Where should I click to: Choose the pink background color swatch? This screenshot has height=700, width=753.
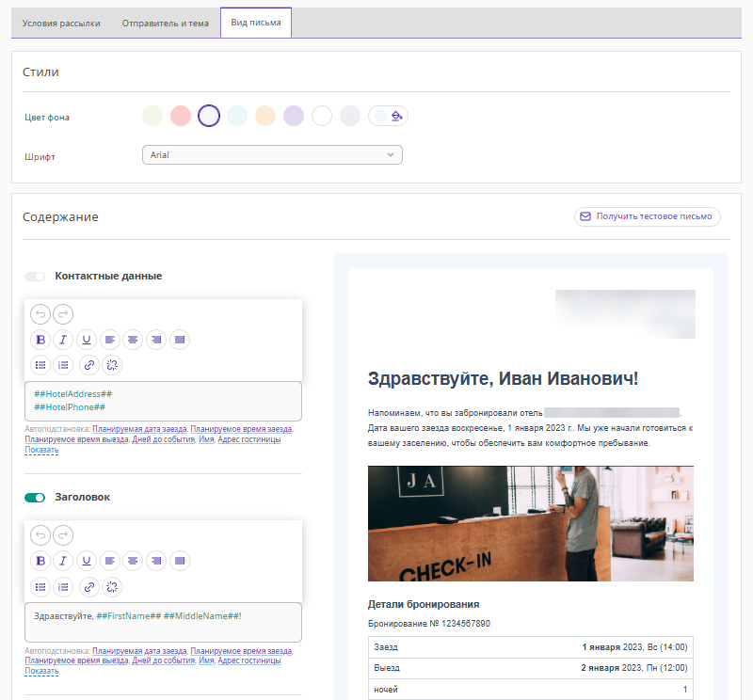181,116
